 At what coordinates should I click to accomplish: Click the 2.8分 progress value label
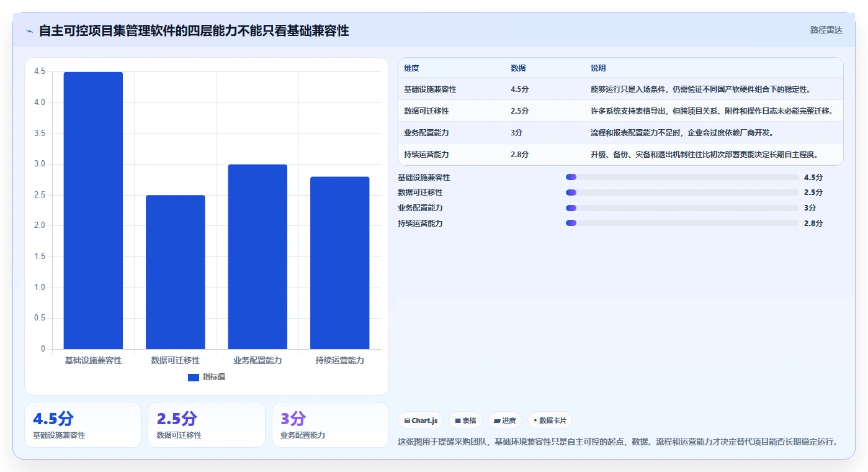813,224
